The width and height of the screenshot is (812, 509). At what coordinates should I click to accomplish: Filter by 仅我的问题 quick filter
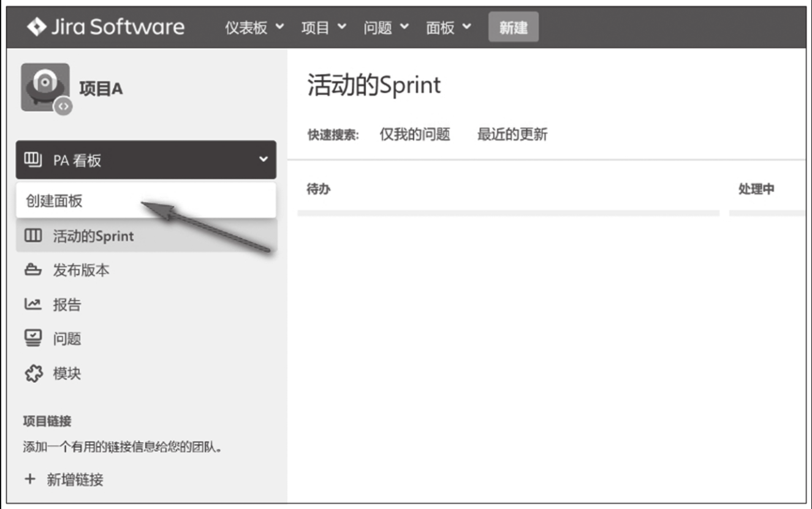(415, 134)
